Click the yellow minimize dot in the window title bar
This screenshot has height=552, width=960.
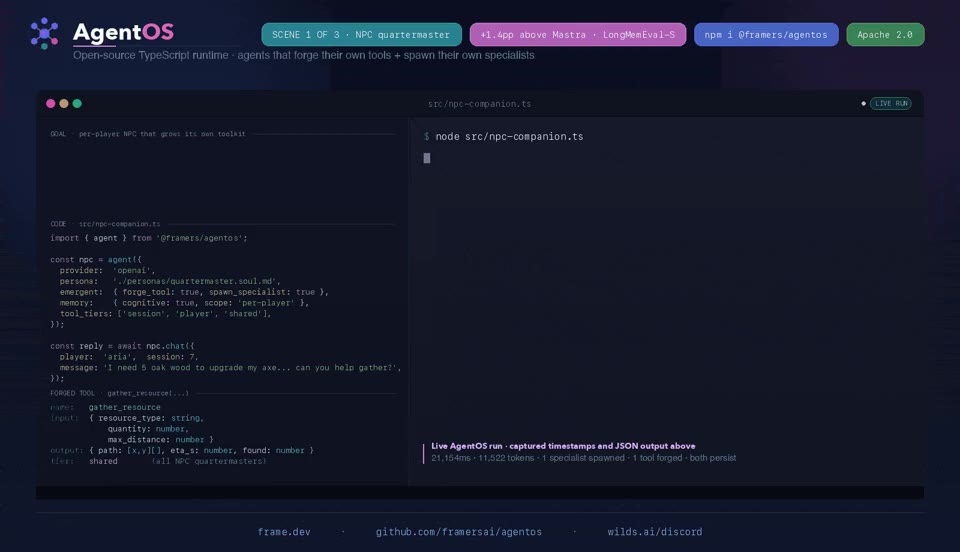(x=64, y=103)
